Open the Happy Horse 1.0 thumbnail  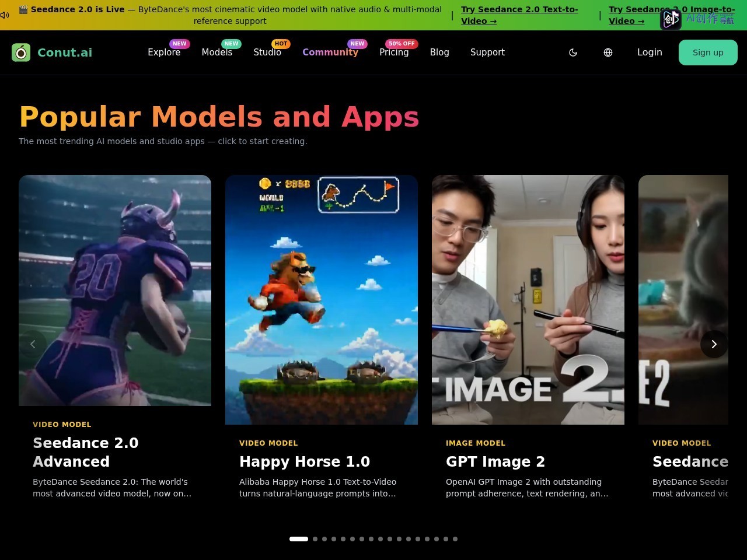pos(322,300)
